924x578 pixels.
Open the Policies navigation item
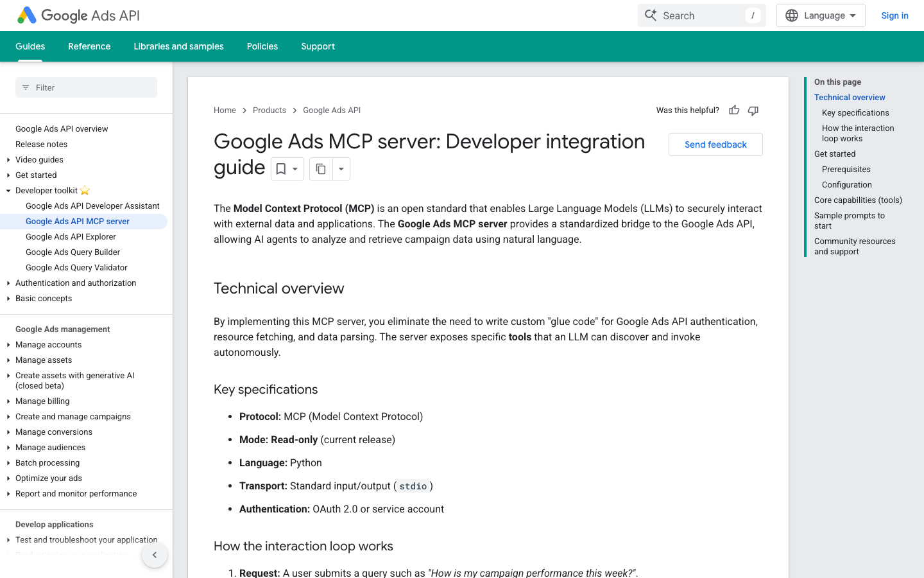(262, 46)
